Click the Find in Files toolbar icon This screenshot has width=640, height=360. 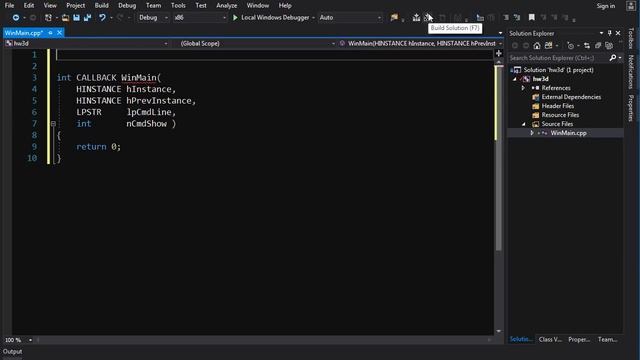pos(394,18)
